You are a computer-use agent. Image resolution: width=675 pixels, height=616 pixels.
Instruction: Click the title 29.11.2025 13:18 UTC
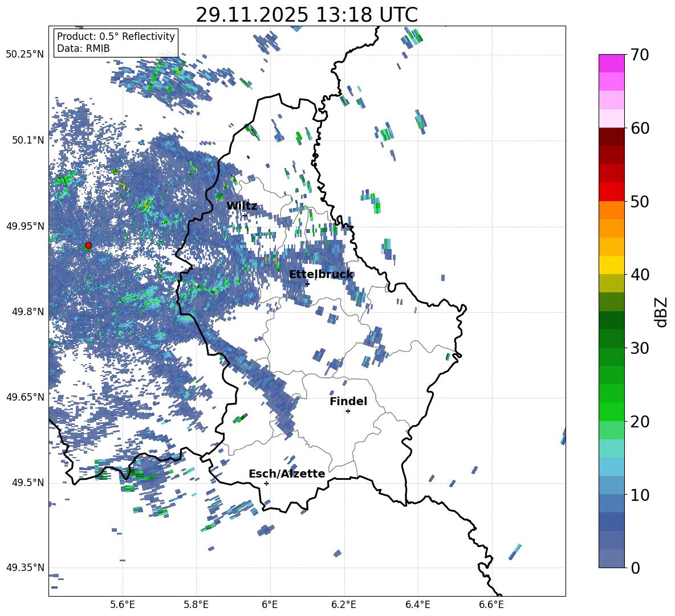pos(307,15)
